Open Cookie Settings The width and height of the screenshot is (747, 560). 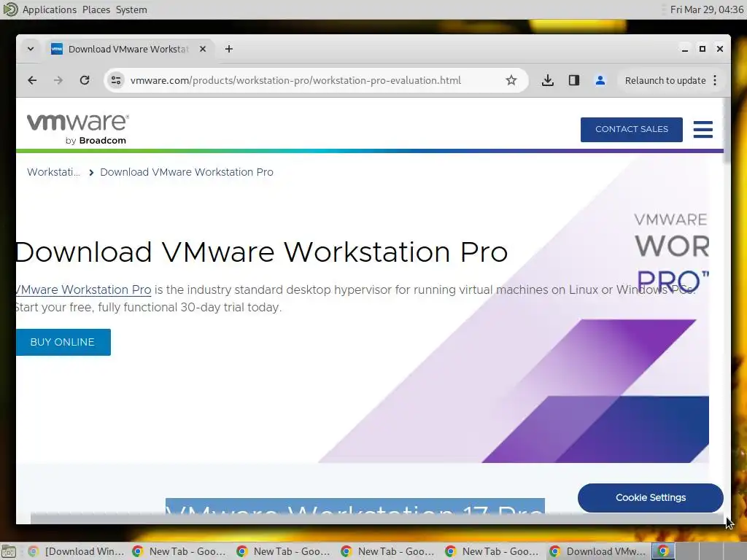pos(650,497)
